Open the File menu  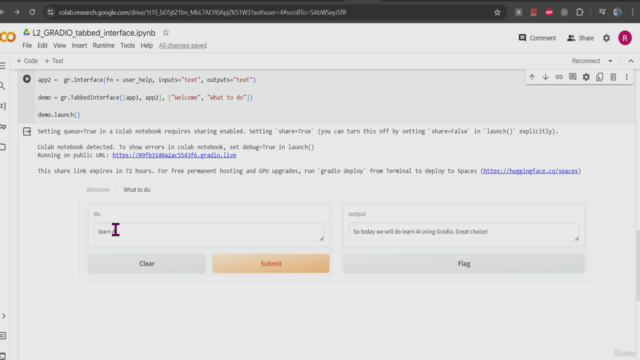tap(27, 45)
